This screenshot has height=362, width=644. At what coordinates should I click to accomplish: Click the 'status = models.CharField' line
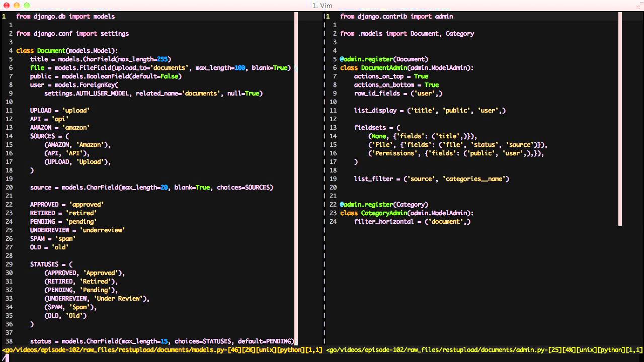pos(162,341)
